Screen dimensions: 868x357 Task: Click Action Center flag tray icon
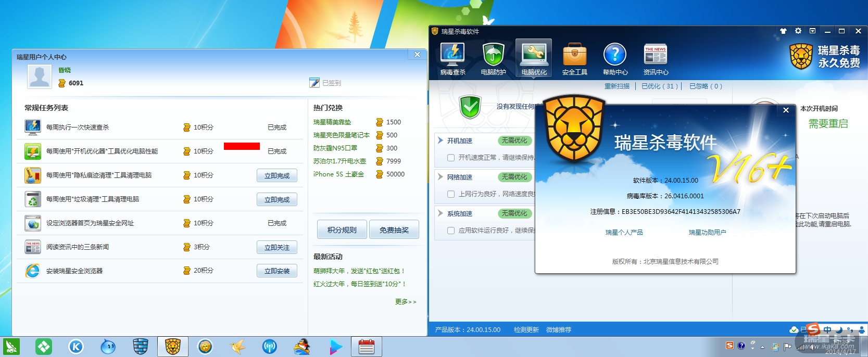(787, 347)
